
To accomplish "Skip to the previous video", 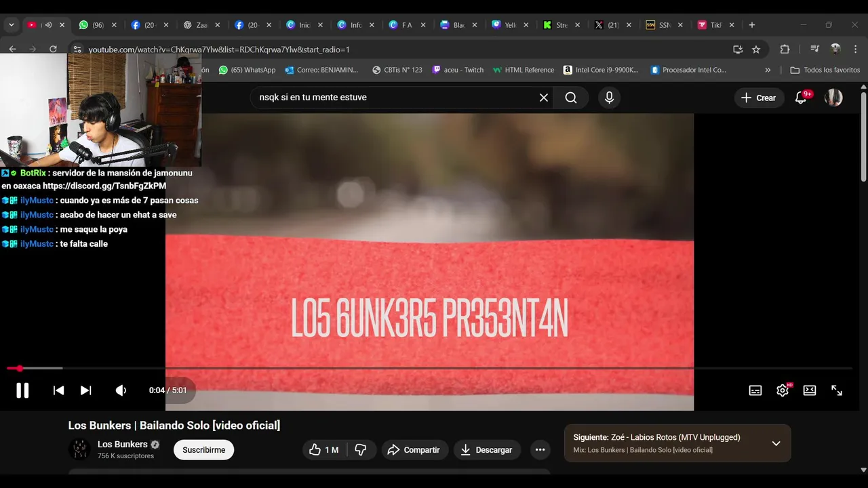I will tap(59, 390).
